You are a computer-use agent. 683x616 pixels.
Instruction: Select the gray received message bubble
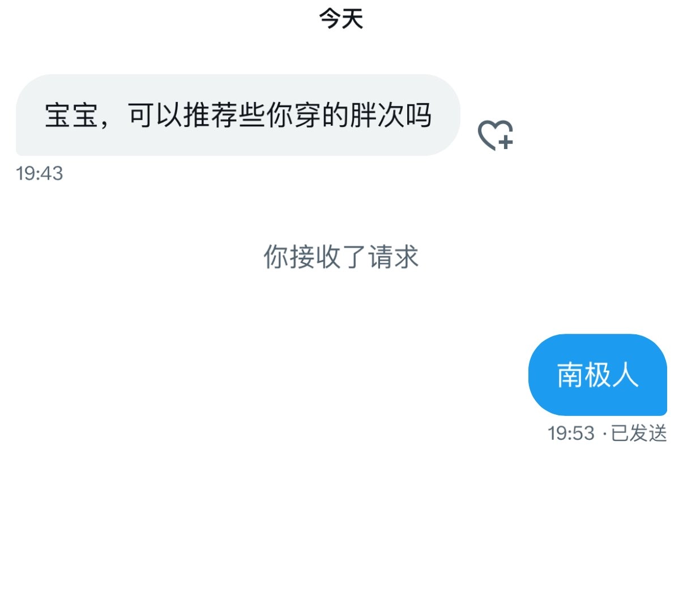(238, 115)
